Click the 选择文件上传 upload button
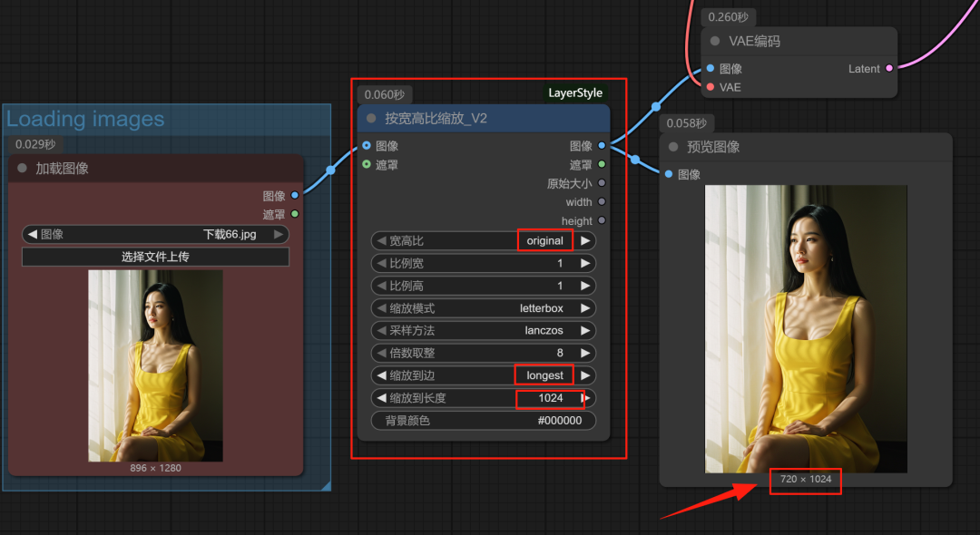The width and height of the screenshot is (980, 535). 155,256
